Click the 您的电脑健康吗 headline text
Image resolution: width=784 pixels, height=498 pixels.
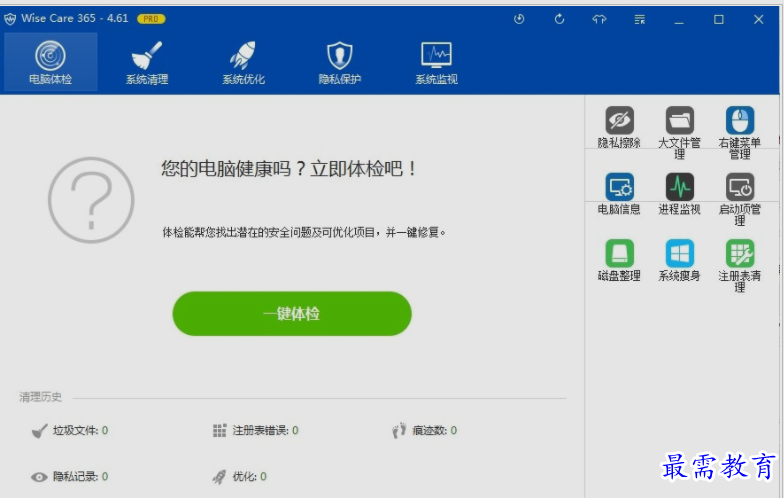[x=288, y=168]
